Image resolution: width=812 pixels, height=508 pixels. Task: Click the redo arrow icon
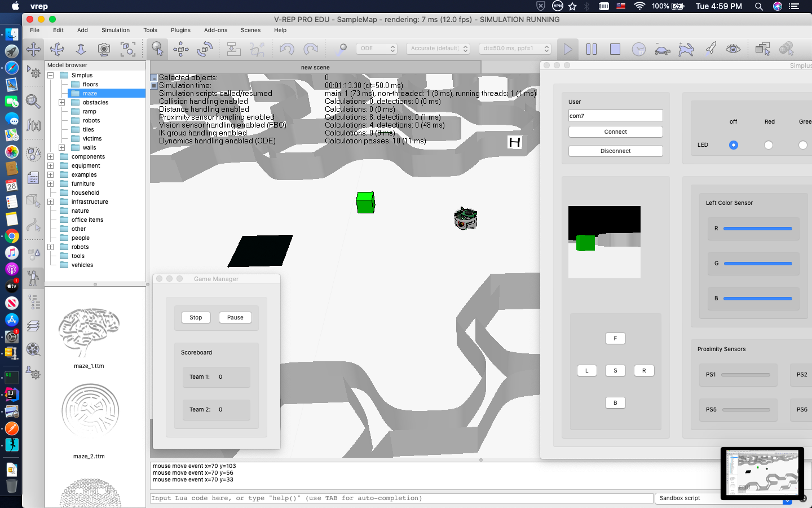tap(310, 49)
